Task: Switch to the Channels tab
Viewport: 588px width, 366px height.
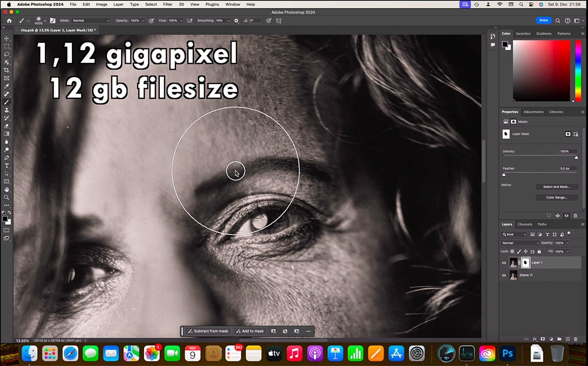Action: pyautogui.click(x=525, y=224)
